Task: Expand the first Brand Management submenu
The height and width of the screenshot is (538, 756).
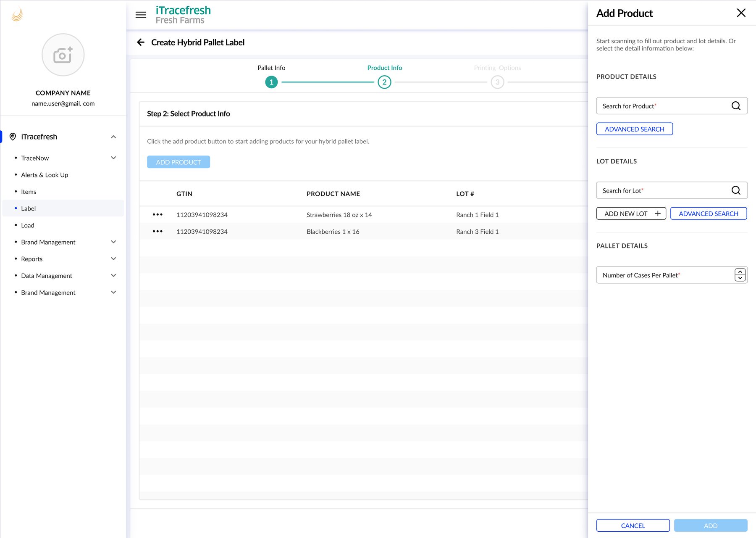Action: pos(113,242)
